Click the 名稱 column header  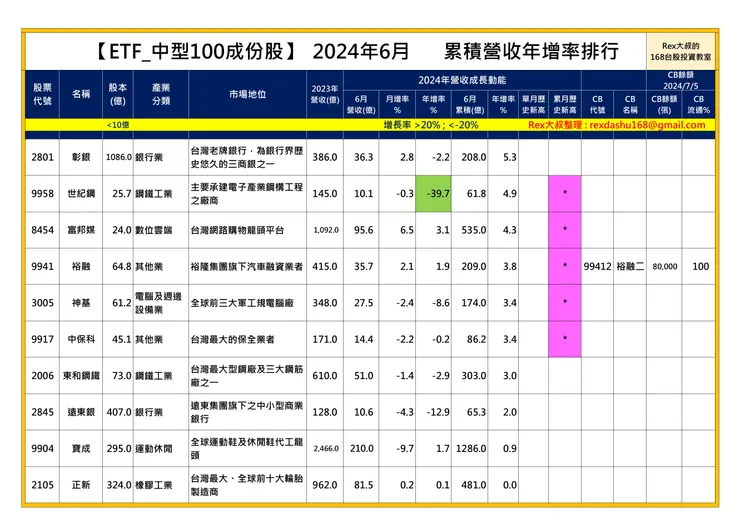pyautogui.click(x=81, y=94)
